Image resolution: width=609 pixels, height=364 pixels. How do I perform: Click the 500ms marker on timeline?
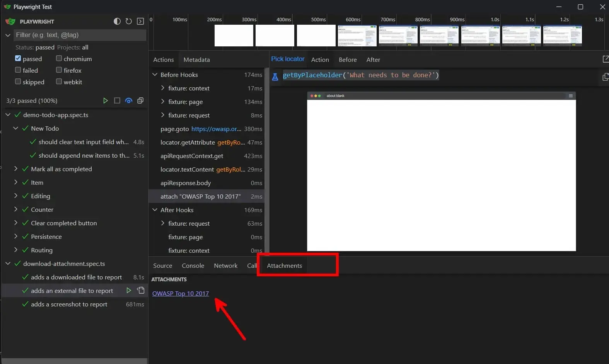click(x=318, y=19)
